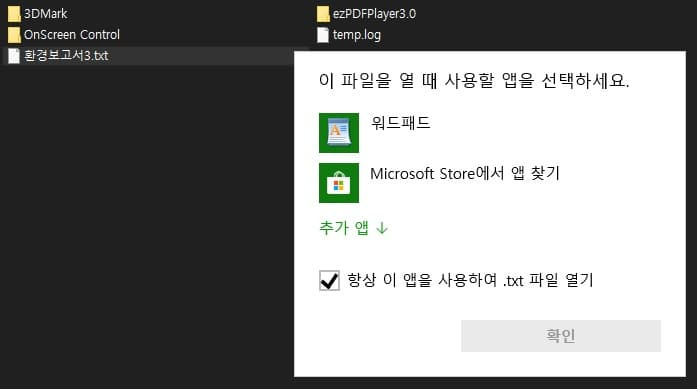The height and width of the screenshot is (389, 697).
Task: Choose Microsoft Store에서 앱 찾기
Action: point(465,173)
